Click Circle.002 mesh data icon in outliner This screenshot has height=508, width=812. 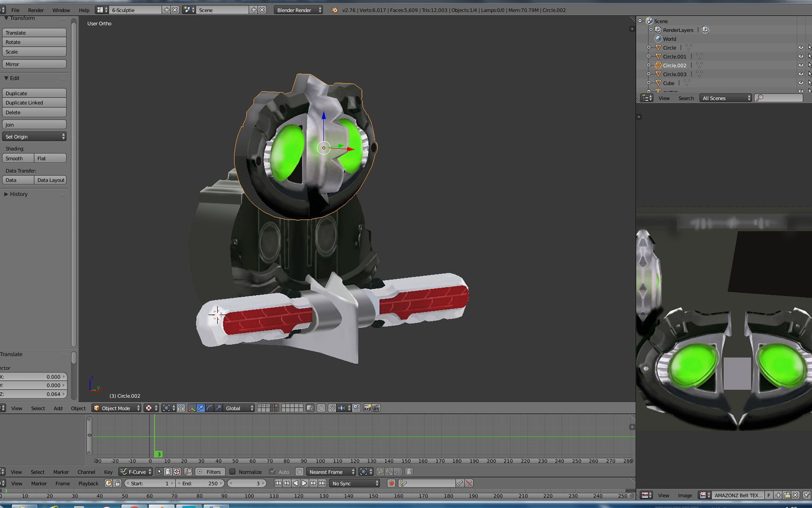(x=699, y=65)
